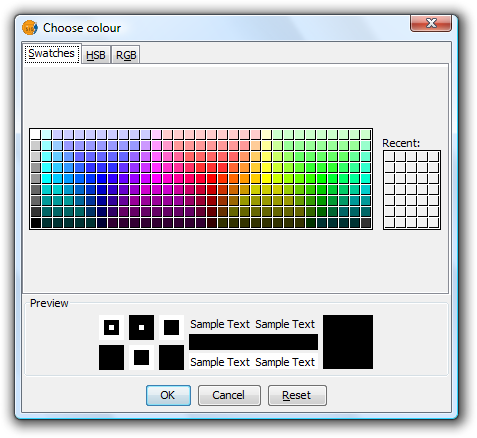Select the pure blue swatch in the palette
477x438 pixels.
pyautogui.click(x=101, y=179)
